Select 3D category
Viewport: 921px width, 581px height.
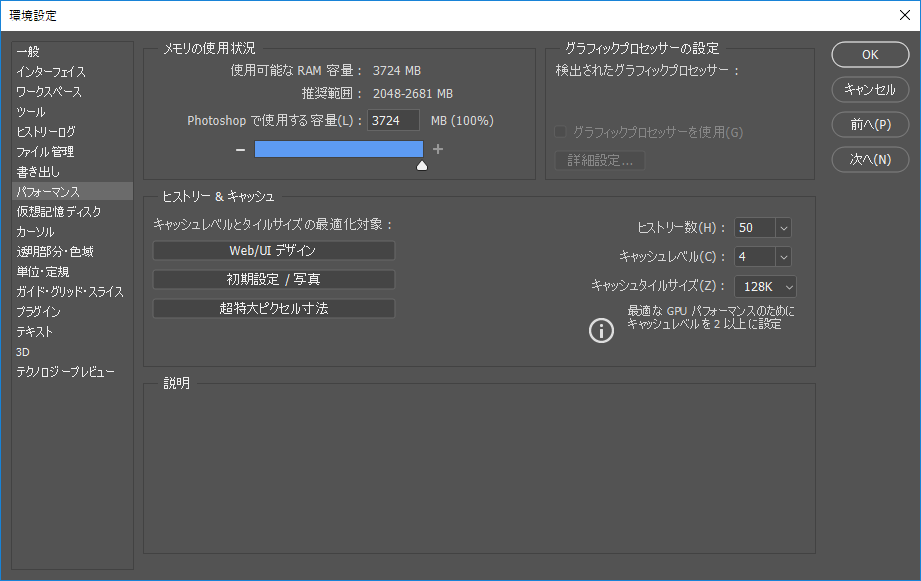(72, 351)
